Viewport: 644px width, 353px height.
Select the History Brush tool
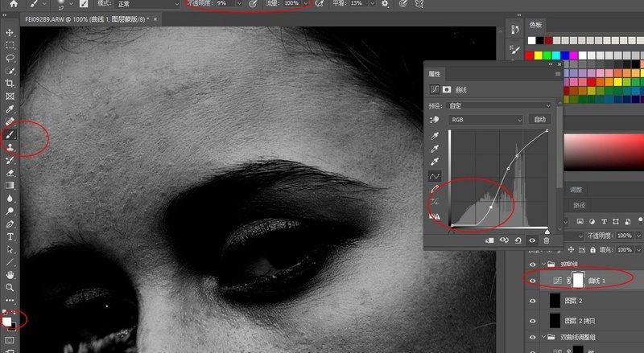pos(10,160)
